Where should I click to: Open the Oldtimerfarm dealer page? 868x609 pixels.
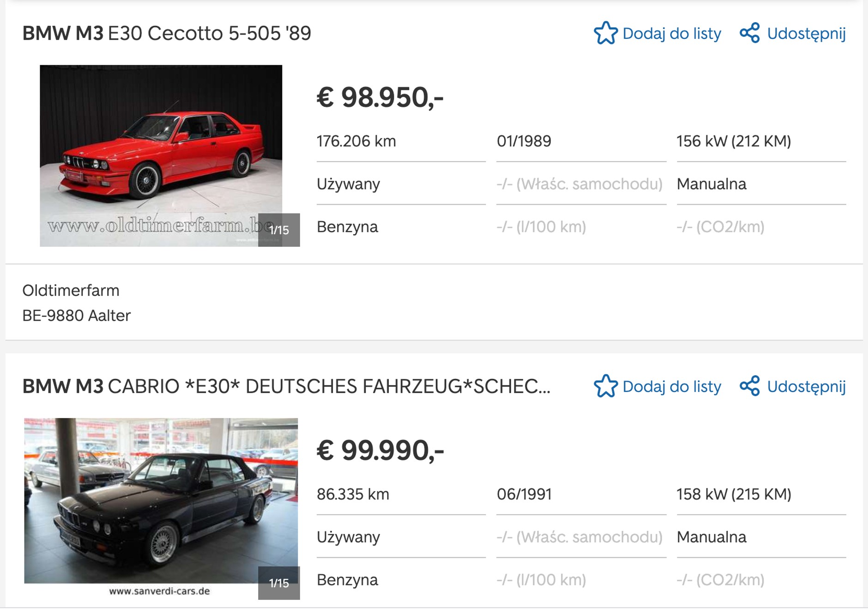click(71, 290)
